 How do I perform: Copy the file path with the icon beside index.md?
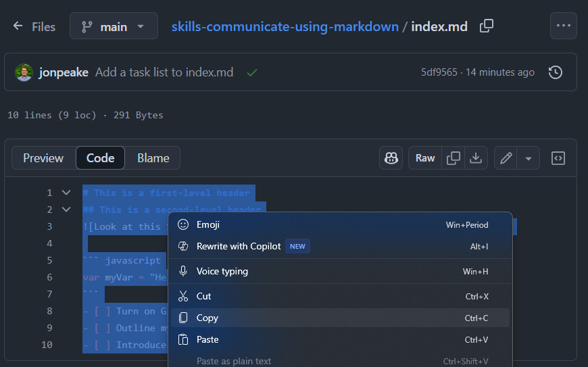click(487, 26)
